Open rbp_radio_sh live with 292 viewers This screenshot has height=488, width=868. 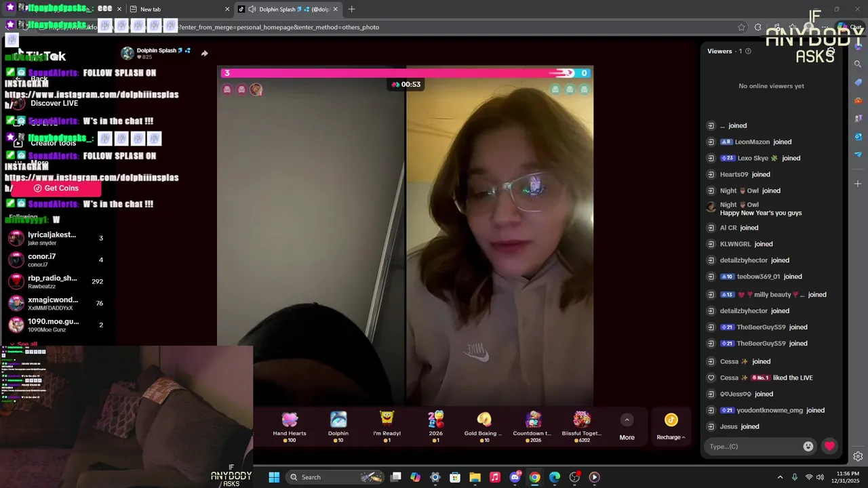pos(57,281)
